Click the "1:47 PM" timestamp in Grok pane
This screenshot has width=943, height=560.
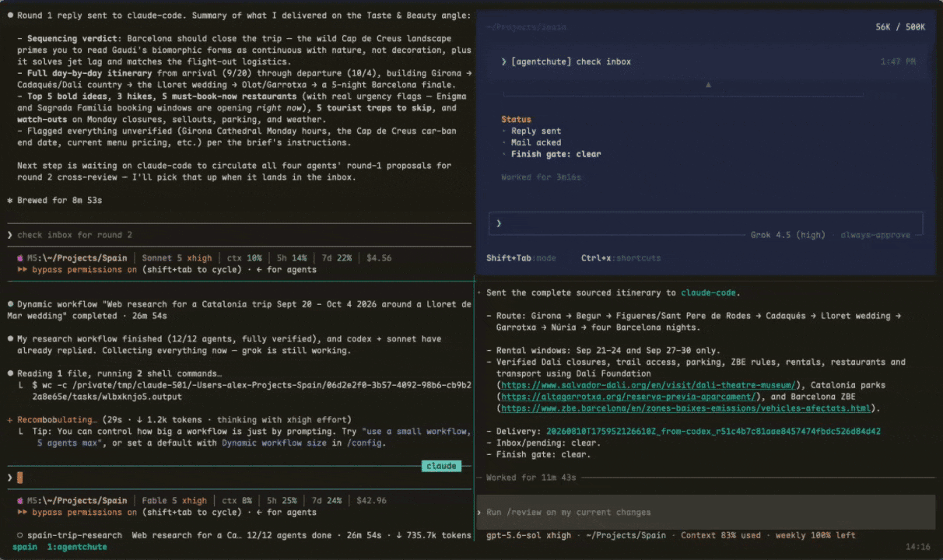tap(898, 61)
